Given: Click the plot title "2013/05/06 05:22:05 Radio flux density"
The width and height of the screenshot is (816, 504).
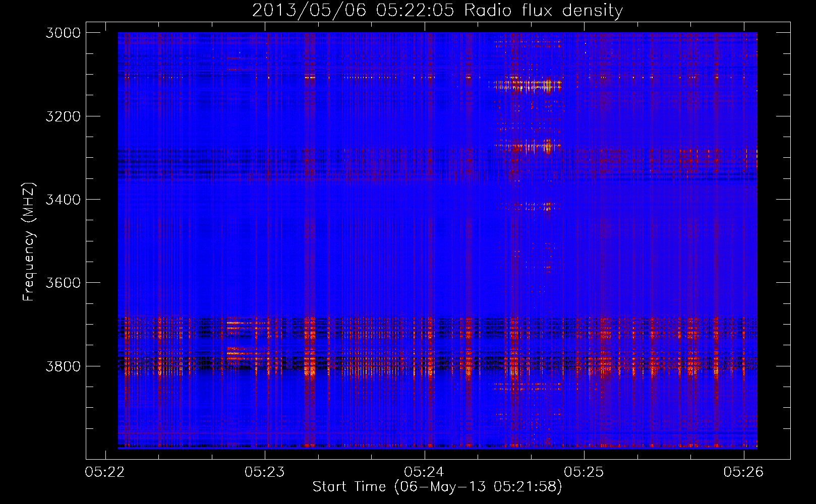Looking at the screenshot, I should (437, 10).
